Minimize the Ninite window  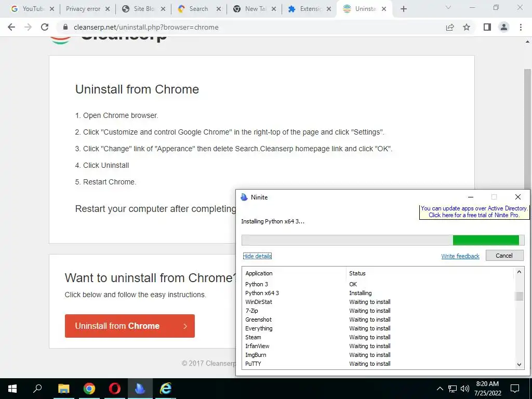pyautogui.click(x=471, y=197)
